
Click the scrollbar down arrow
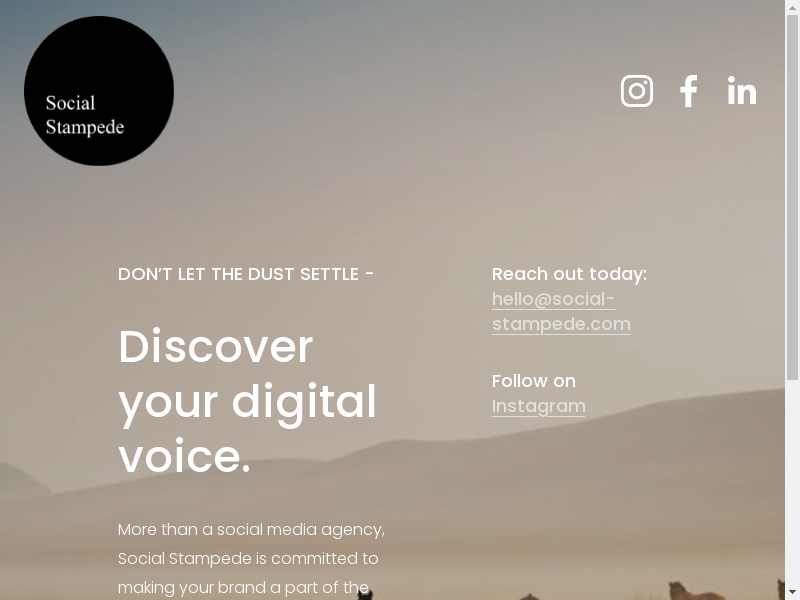792,593
